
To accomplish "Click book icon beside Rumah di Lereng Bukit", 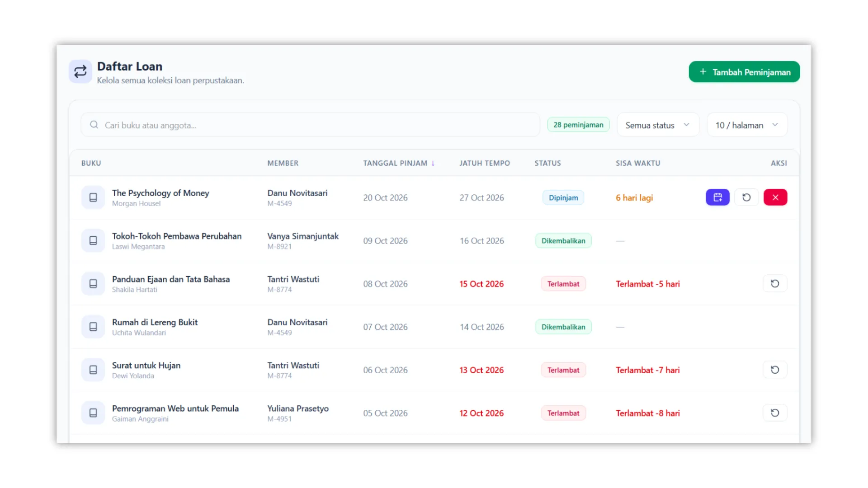I will click(93, 327).
